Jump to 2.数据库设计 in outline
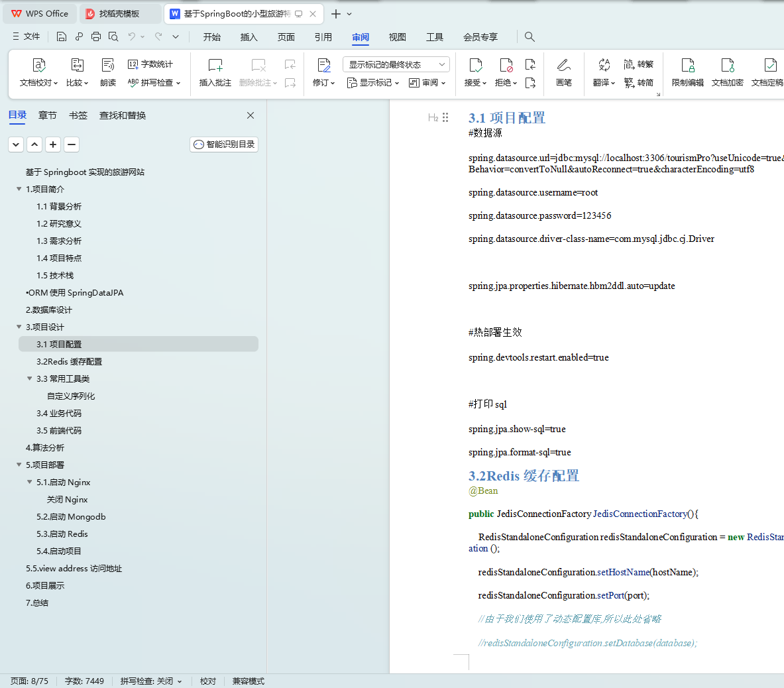 coord(49,310)
